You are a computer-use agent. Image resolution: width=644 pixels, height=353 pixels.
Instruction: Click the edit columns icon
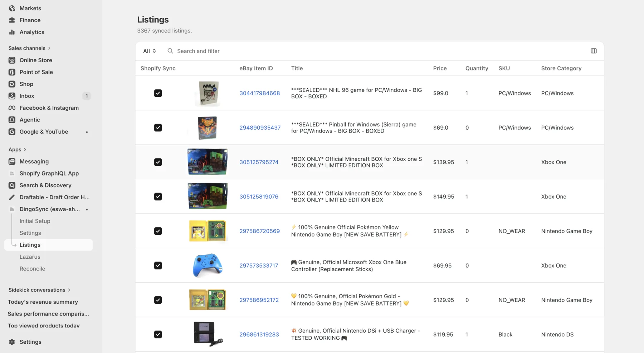594,51
